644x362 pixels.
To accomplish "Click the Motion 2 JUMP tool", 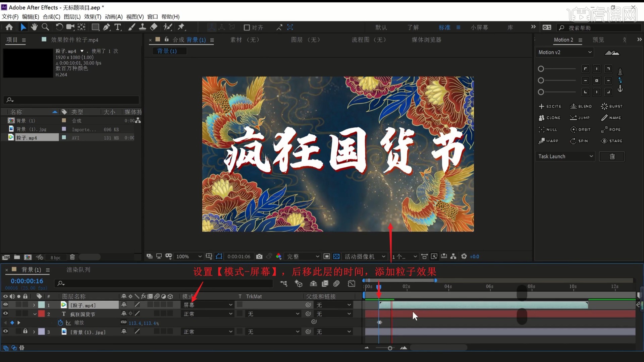I will point(580,118).
